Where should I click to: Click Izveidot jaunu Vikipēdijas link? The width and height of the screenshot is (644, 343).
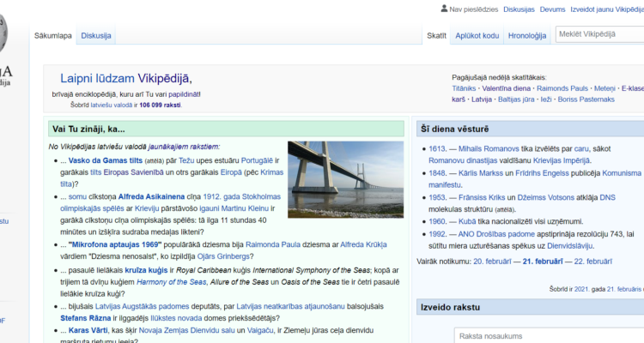click(x=607, y=9)
